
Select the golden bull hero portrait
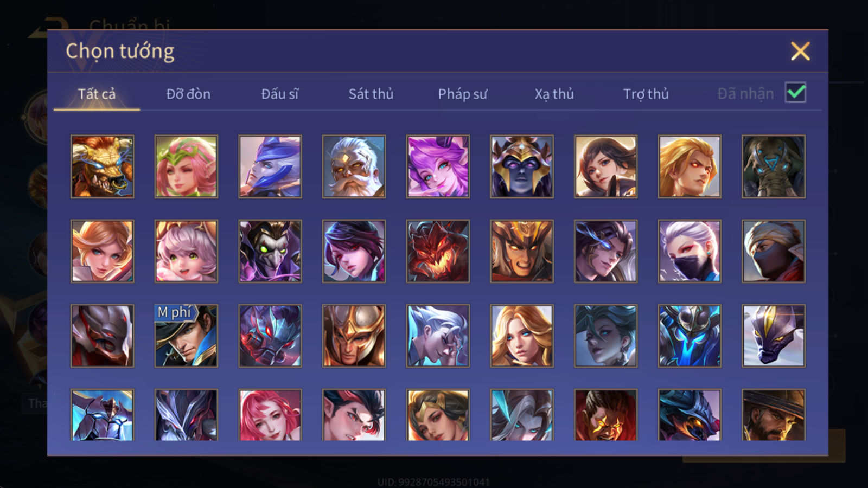tap(102, 166)
